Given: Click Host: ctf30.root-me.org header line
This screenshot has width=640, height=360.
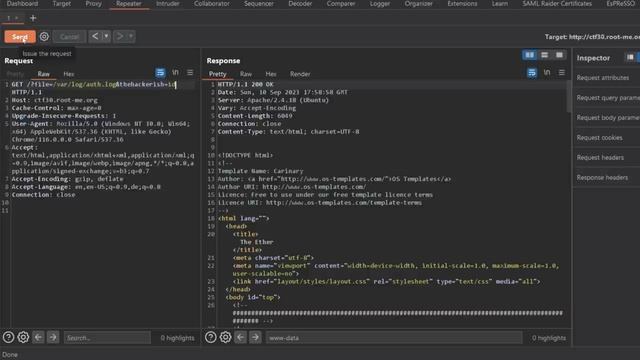Looking at the screenshot, I should coord(54,100).
